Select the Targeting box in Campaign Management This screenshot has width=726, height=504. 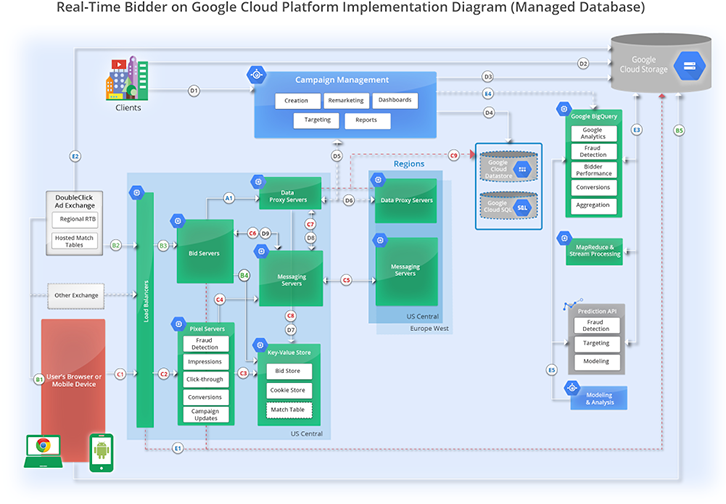(317, 120)
